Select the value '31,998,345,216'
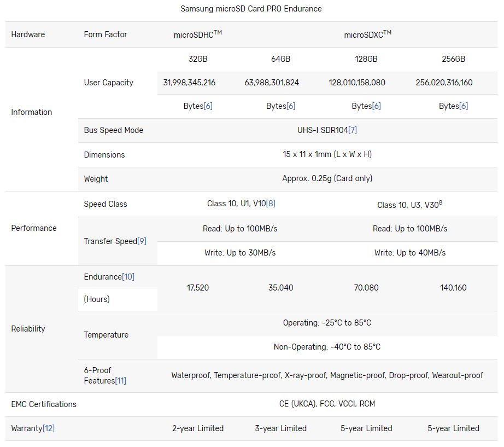Image resolution: width=504 pixels, height=447 pixels. coord(189,83)
